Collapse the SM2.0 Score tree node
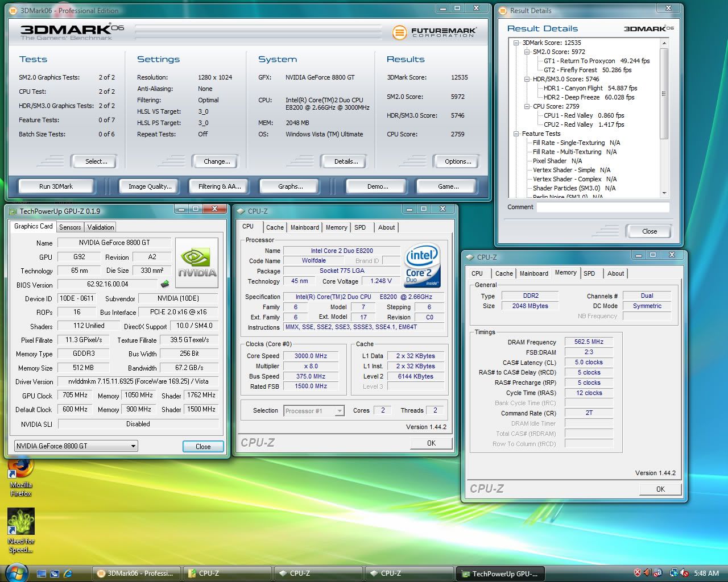This screenshot has width=728, height=582. (x=527, y=52)
